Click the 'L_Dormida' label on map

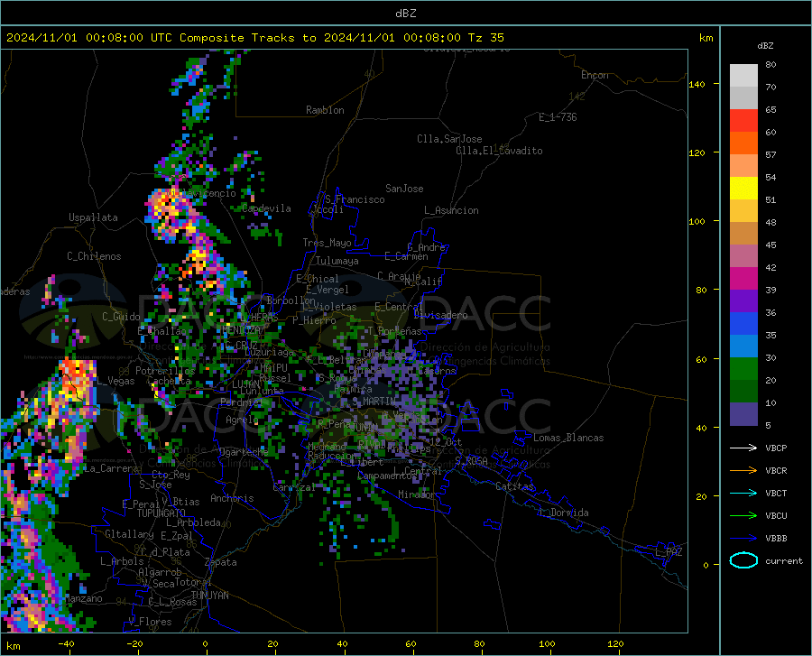coord(563,513)
